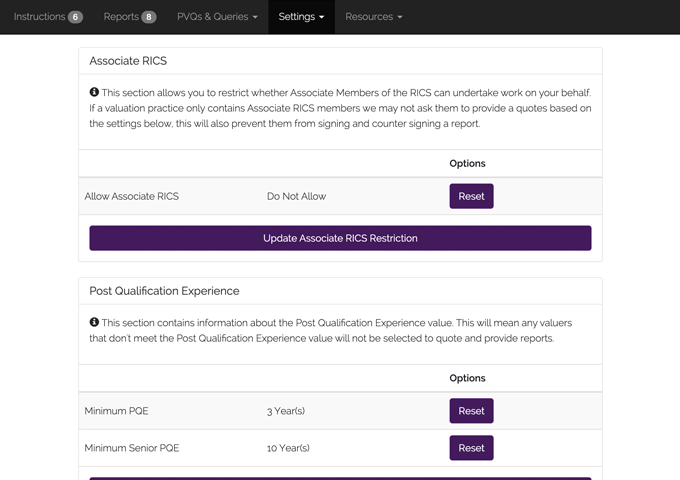
Task: Open the PVQs & Queries dropdown menu
Action: pyautogui.click(x=217, y=17)
